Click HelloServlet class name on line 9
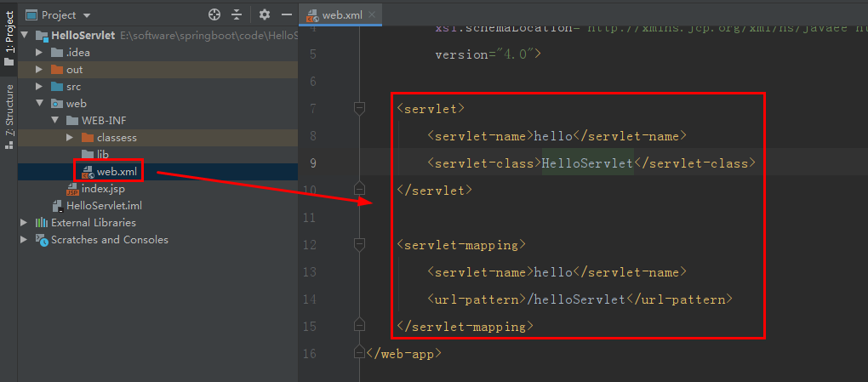Image resolution: width=868 pixels, height=382 pixels. [x=587, y=163]
